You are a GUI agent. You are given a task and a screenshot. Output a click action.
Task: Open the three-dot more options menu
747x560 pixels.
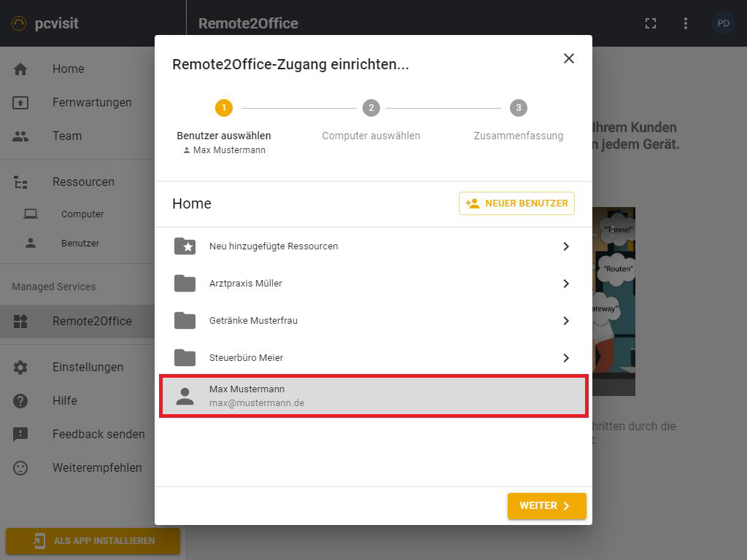click(x=685, y=23)
